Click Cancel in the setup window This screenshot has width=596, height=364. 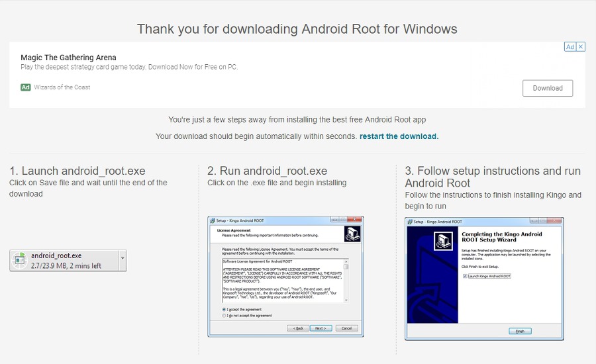tap(346, 328)
